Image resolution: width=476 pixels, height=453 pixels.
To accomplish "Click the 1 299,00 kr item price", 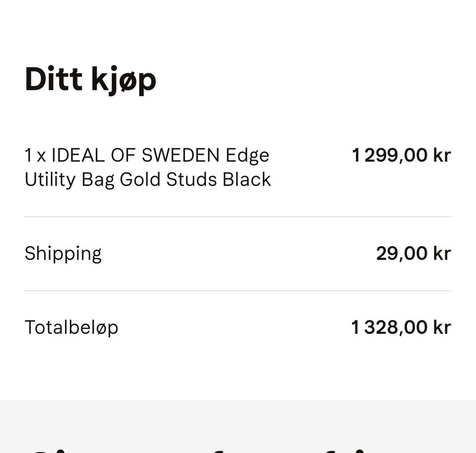I will (x=401, y=155).
